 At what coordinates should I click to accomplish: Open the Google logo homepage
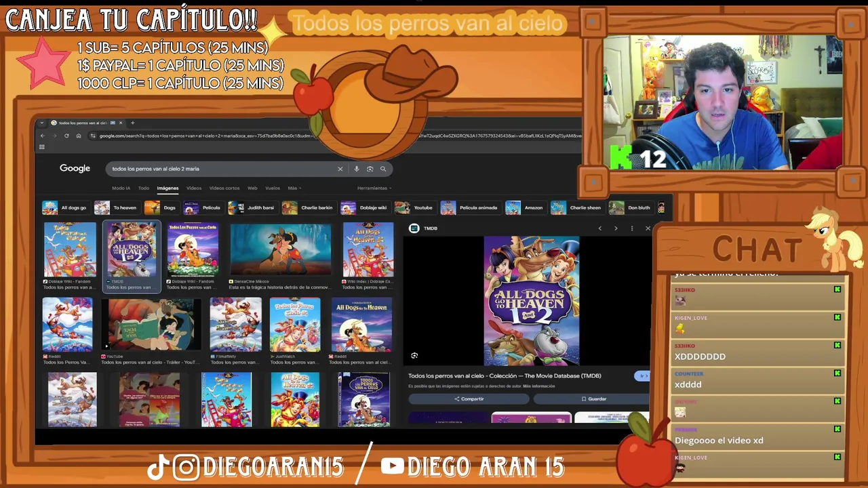click(75, 168)
